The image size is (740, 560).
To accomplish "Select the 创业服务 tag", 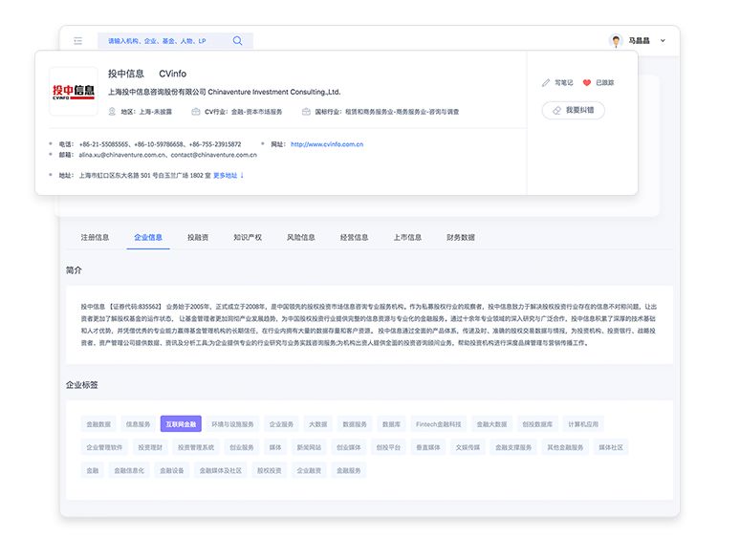I will (x=242, y=447).
